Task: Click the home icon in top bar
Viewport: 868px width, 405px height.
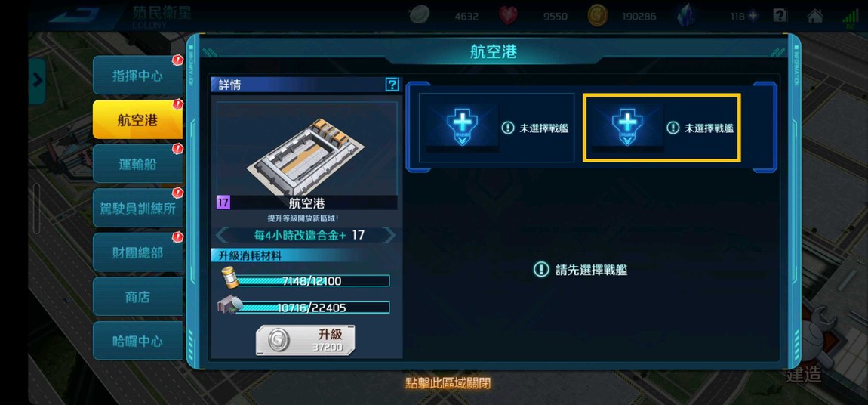Action: (814, 16)
